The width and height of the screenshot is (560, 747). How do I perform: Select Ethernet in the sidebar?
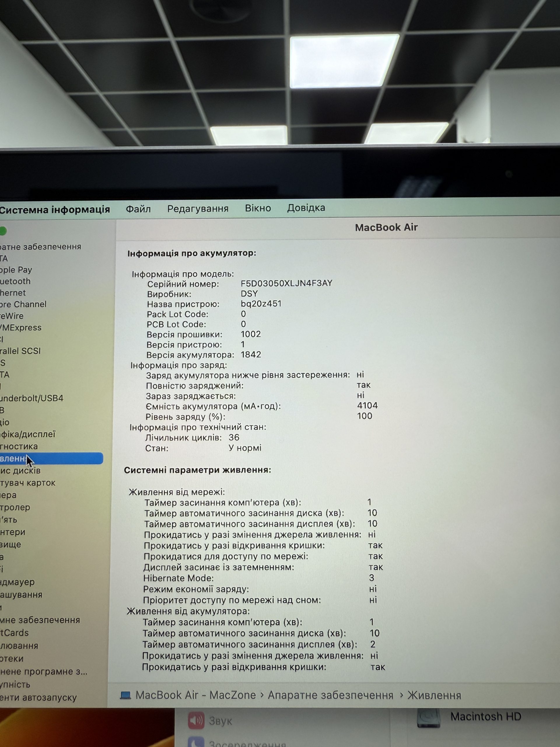13,293
